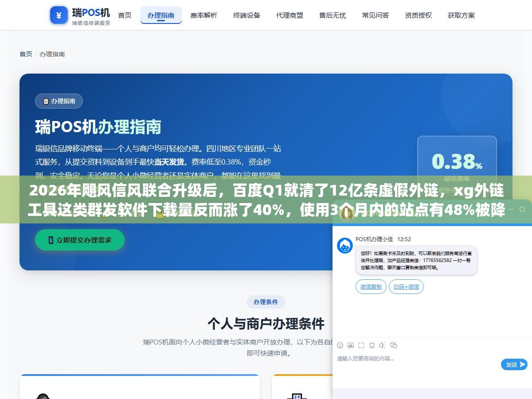This screenshot has width=532, height=399.
Task: Send the chat message with 发送
Action: tap(514, 364)
